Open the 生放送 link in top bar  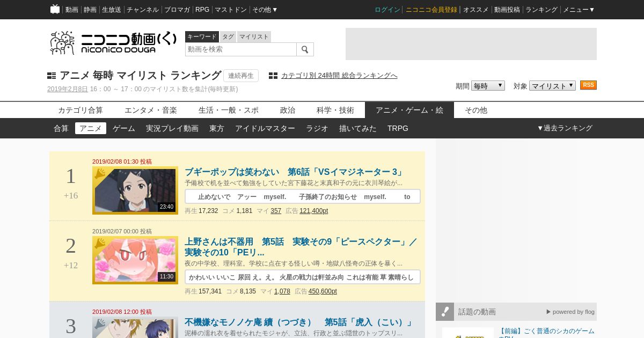click(x=112, y=10)
